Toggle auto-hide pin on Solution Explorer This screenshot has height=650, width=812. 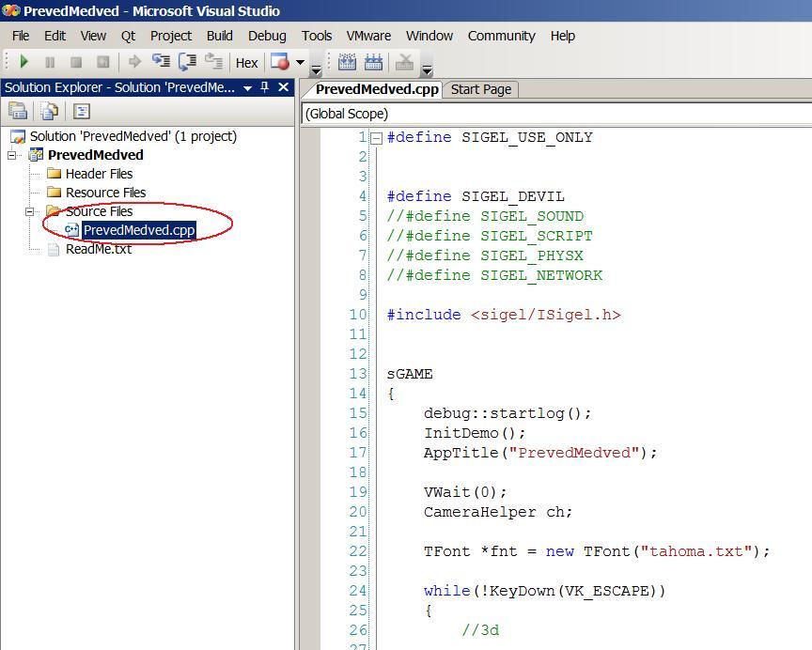265,87
